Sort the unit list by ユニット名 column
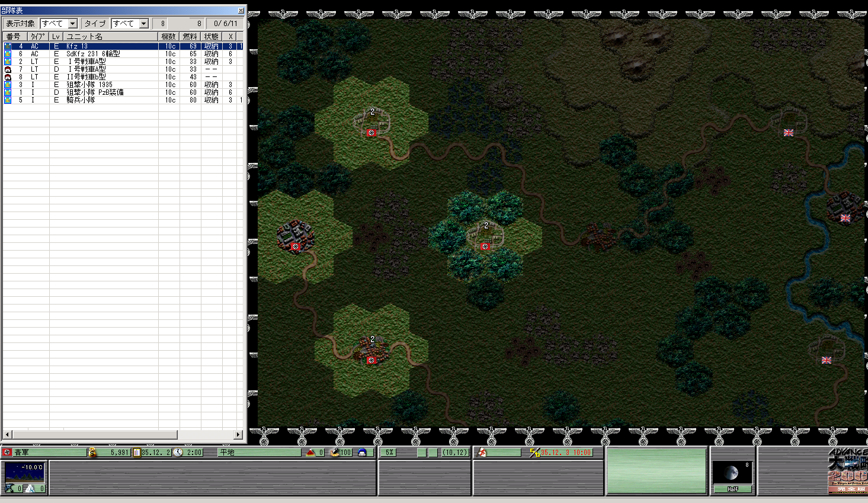Image resolution: width=868 pixels, height=503 pixels. (111, 37)
